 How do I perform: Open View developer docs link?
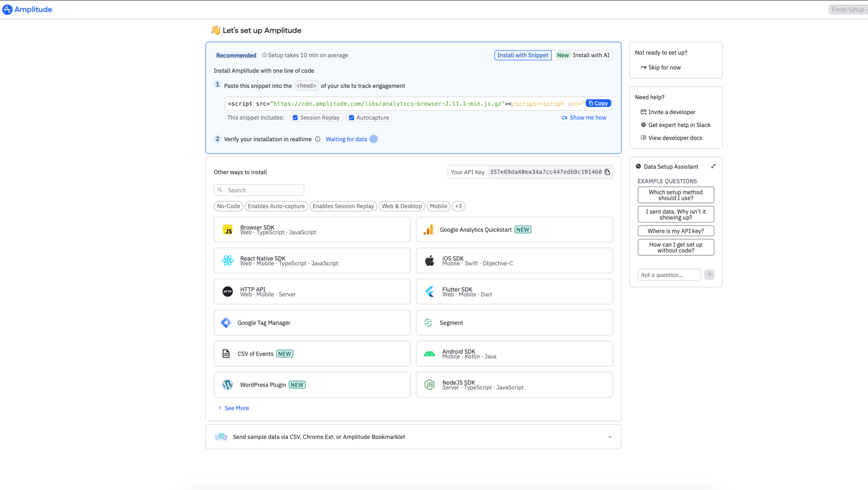671,138
